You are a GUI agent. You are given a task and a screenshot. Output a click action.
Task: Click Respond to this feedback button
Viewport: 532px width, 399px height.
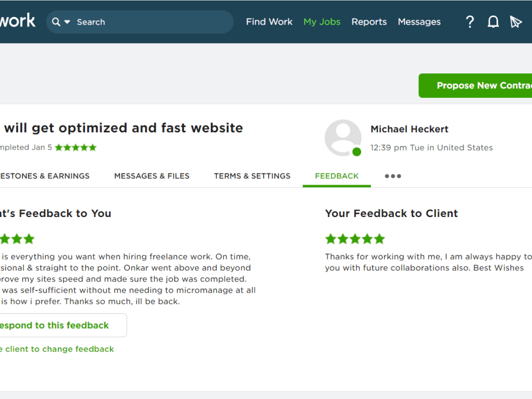63,326
